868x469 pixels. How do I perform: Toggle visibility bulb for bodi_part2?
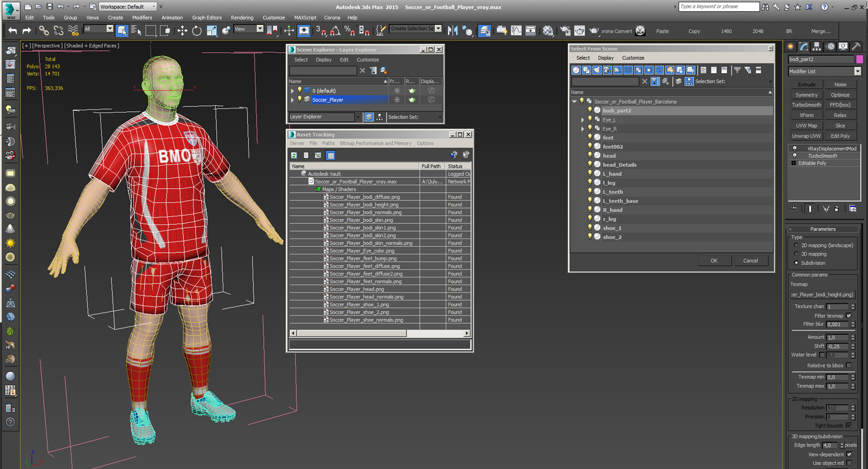[590, 110]
